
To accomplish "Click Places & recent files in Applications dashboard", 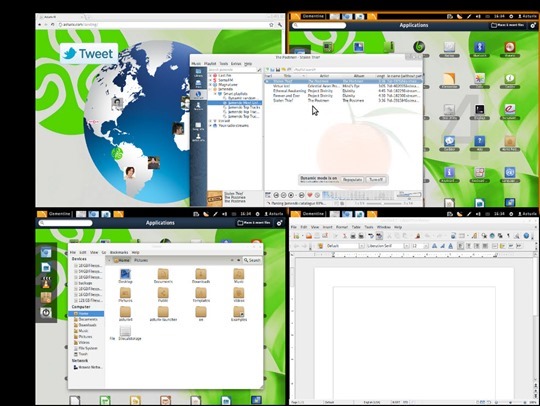I will pos(508,25).
